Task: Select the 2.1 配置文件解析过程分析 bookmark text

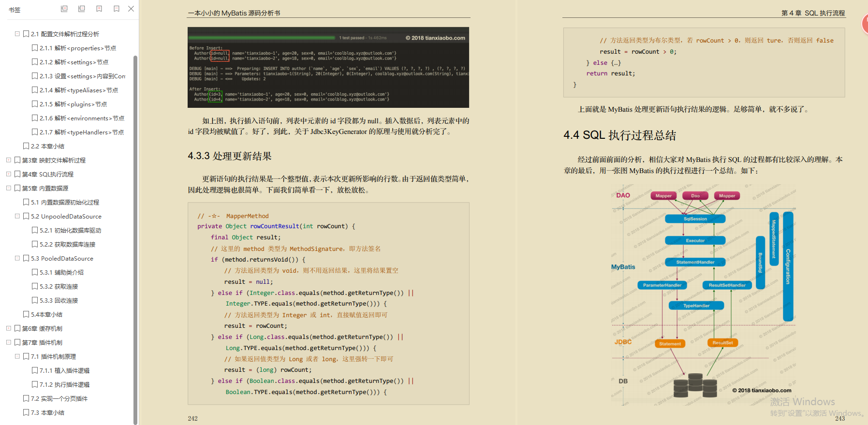Action: tap(65, 34)
